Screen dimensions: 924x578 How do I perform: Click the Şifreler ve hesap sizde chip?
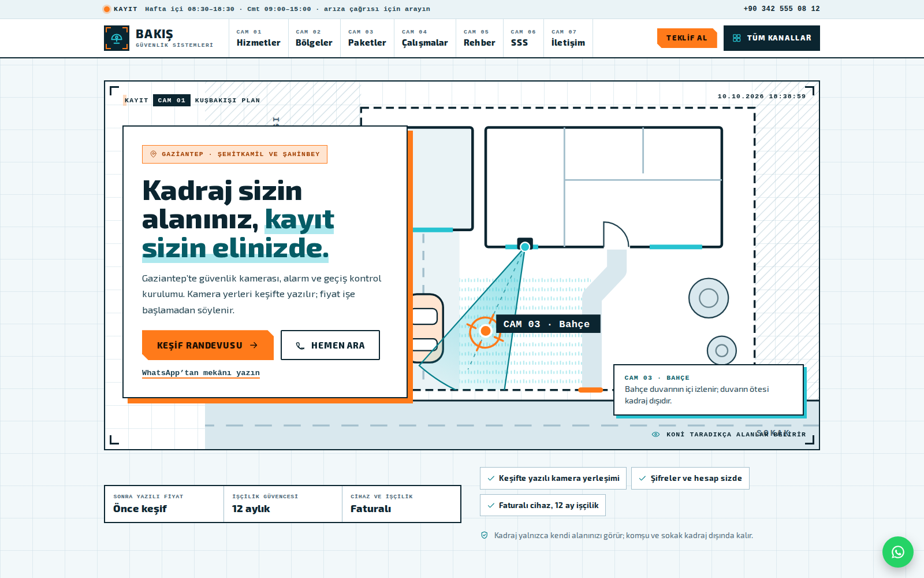690,479
